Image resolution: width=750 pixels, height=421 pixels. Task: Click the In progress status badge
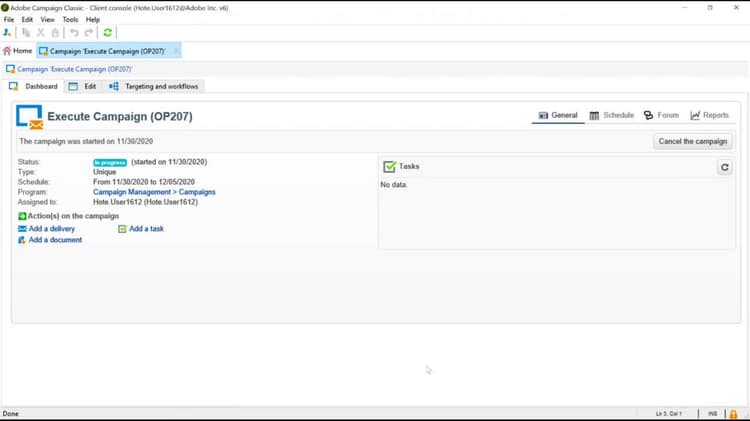tap(110, 163)
